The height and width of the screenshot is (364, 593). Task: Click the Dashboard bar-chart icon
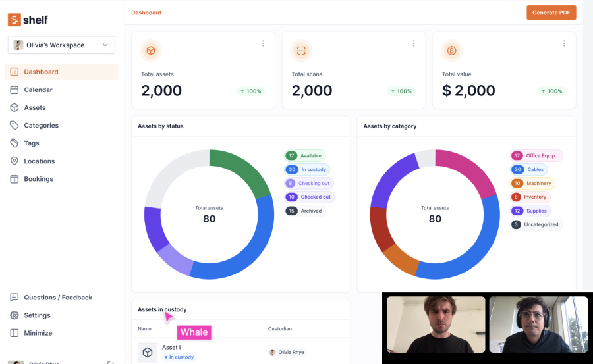tap(14, 72)
